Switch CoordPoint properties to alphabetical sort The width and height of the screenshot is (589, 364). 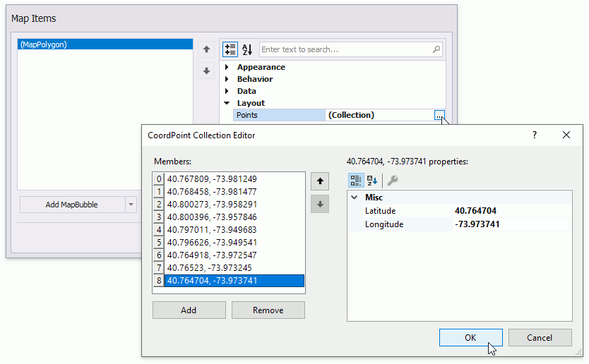point(372,180)
